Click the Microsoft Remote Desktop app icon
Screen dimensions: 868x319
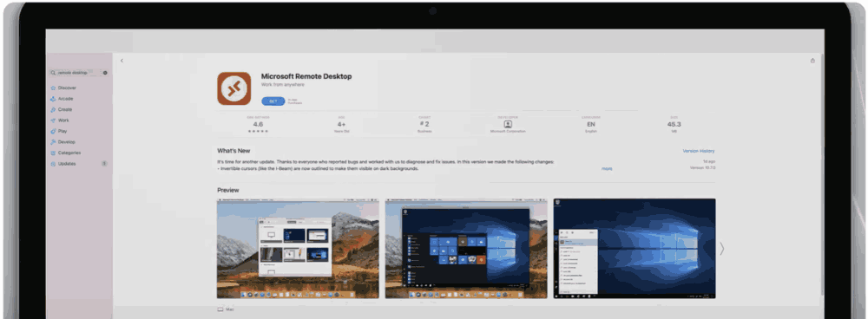[233, 88]
